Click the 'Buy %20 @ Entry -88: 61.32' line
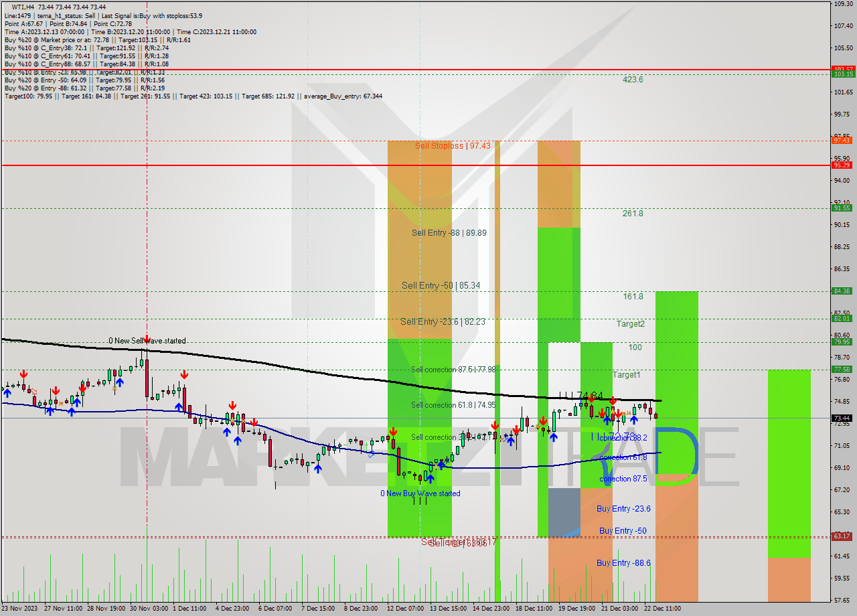 [x=84, y=88]
